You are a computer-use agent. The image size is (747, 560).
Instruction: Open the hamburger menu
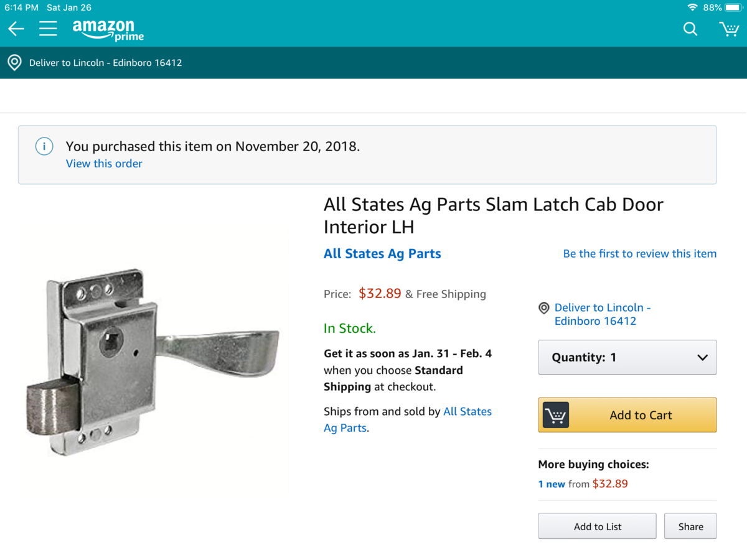pyautogui.click(x=48, y=29)
